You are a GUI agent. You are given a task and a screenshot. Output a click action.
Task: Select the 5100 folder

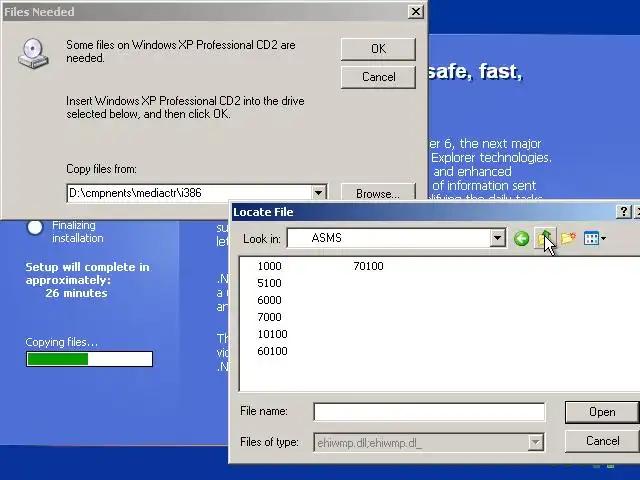click(269, 283)
